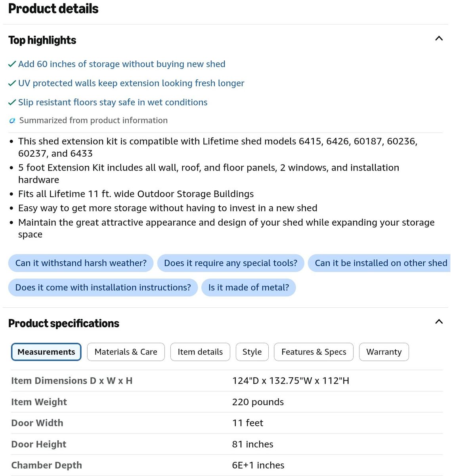451x476 pixels.
Task: Ask 'Is it made of metal?'
Action: [x=249, y=288]
